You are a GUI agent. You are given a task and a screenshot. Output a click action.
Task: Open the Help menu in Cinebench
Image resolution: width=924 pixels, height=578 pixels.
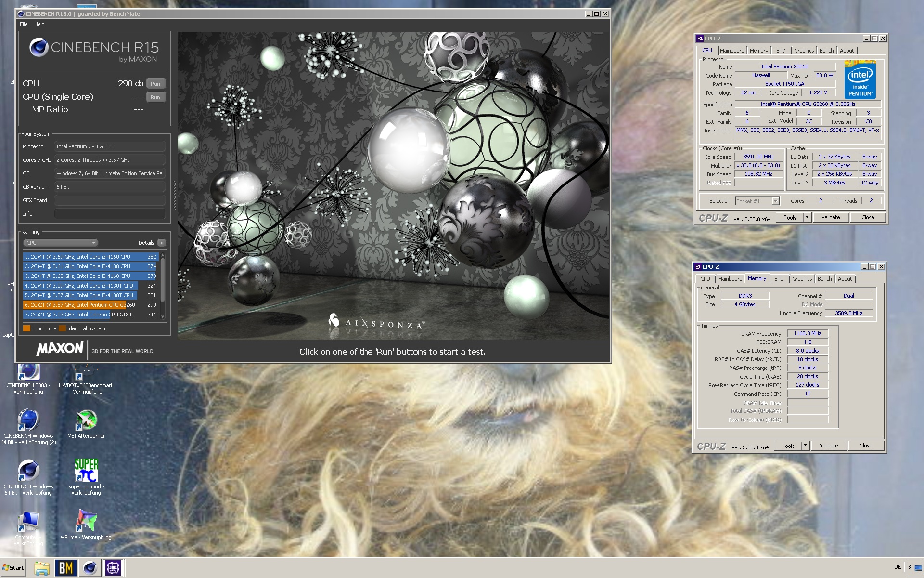pyautogui.click(x=39, y=24)
